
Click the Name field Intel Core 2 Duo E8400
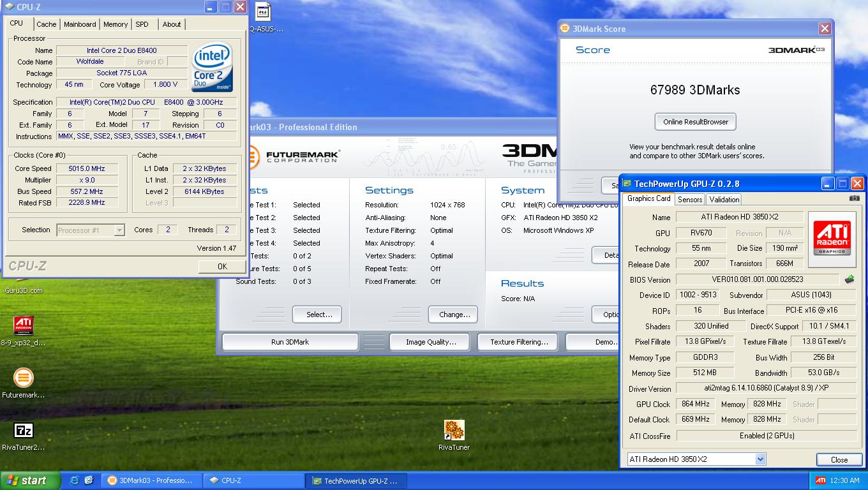[x=122, y=50]
